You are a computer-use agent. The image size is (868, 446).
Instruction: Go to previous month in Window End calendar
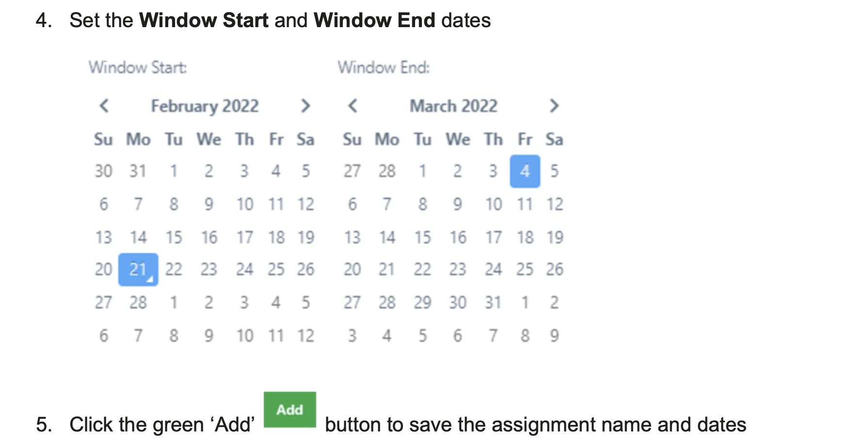(353, 106)
